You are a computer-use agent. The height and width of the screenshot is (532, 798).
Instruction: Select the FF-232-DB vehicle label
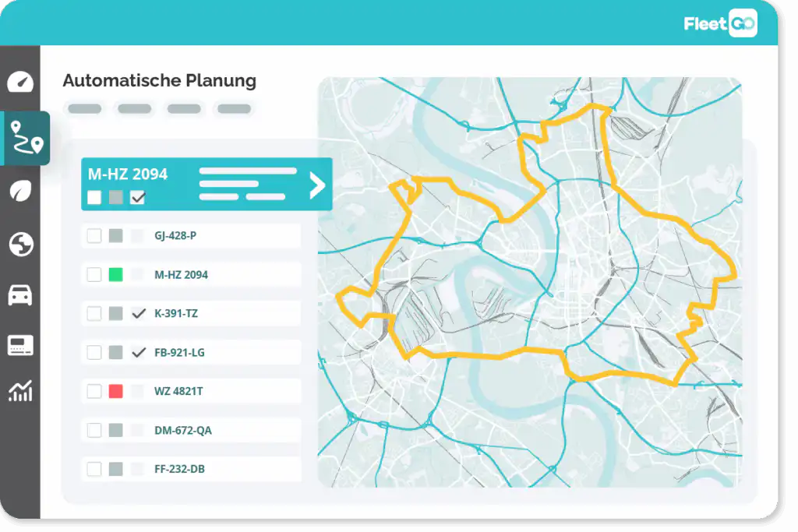pyautogui.click(x=180, y=469)
